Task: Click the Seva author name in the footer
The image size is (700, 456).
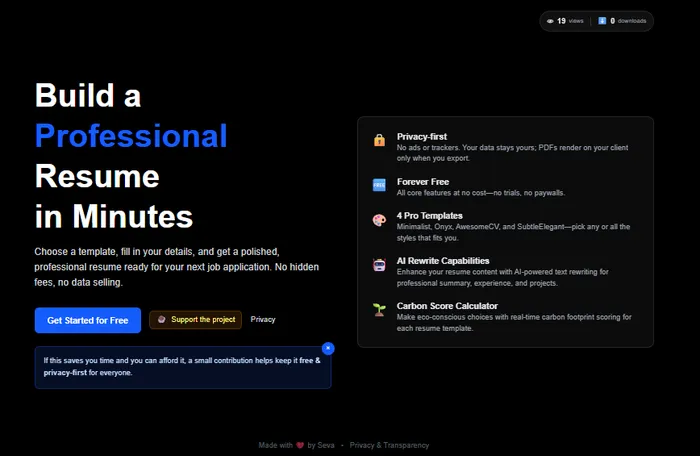Action: pos(327,445)
